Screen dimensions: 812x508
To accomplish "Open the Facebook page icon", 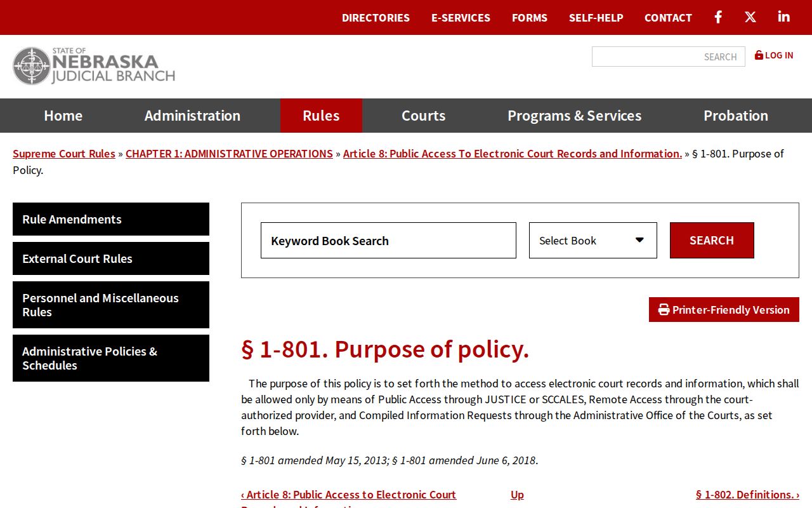I will [x=718, y=17].
